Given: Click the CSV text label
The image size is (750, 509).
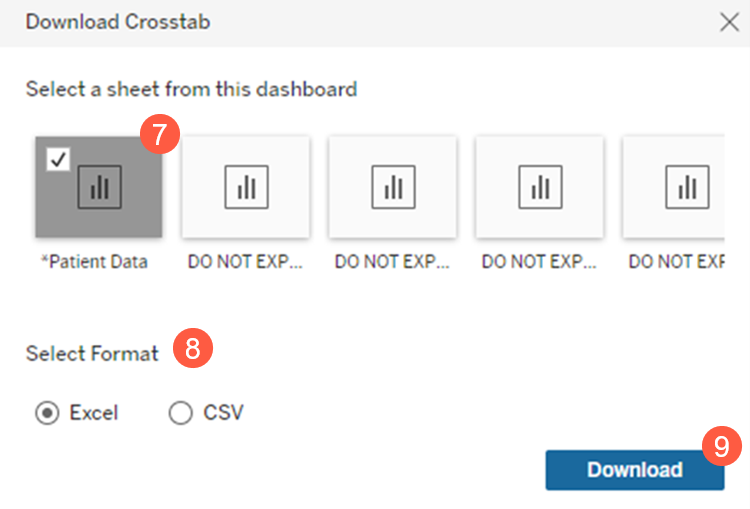Looking at the screenshot, I should (x=223, y=413).
